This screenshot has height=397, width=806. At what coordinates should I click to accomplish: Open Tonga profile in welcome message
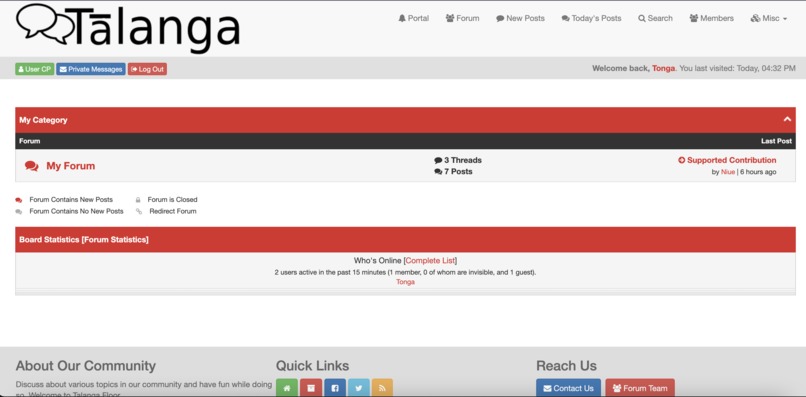(663, 68)
